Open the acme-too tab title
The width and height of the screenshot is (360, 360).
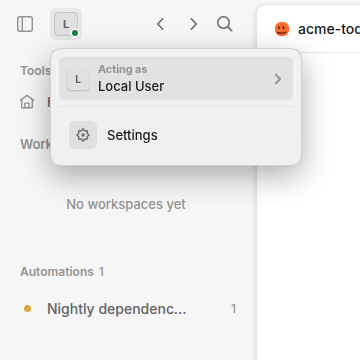[x=329, y=29]
